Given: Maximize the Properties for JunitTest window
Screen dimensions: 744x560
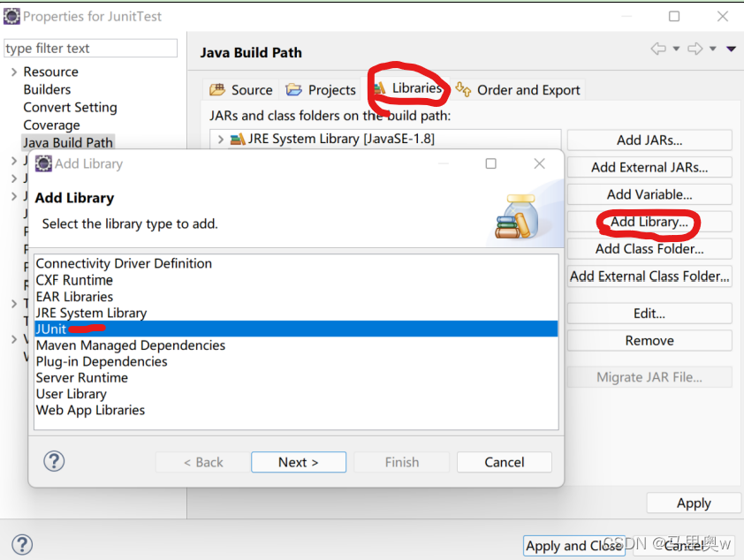Looking at the screenshot, I should [x=674, y=16].
